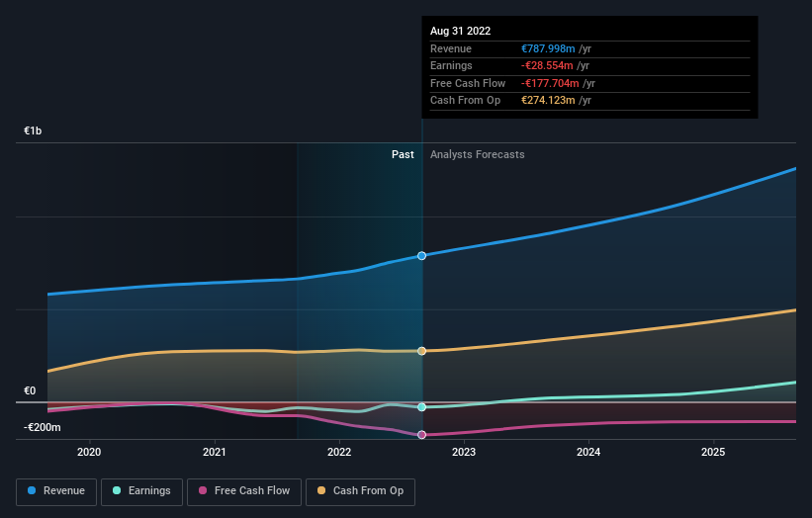
Task: Click the Aug 31 2022 tooltip date
Action: click(x=460, y=31)
